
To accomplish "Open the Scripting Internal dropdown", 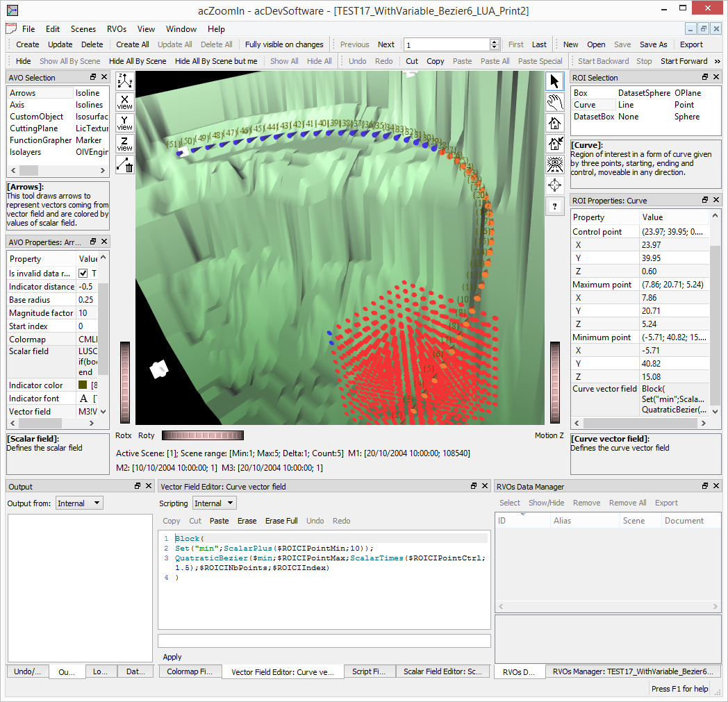I will coord(213,503).
